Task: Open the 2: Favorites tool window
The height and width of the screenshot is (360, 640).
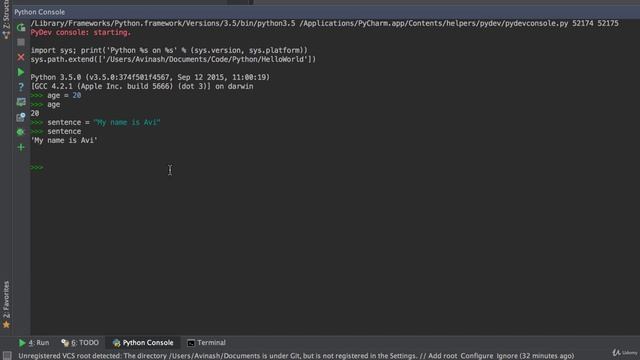Action: [6, 300]
